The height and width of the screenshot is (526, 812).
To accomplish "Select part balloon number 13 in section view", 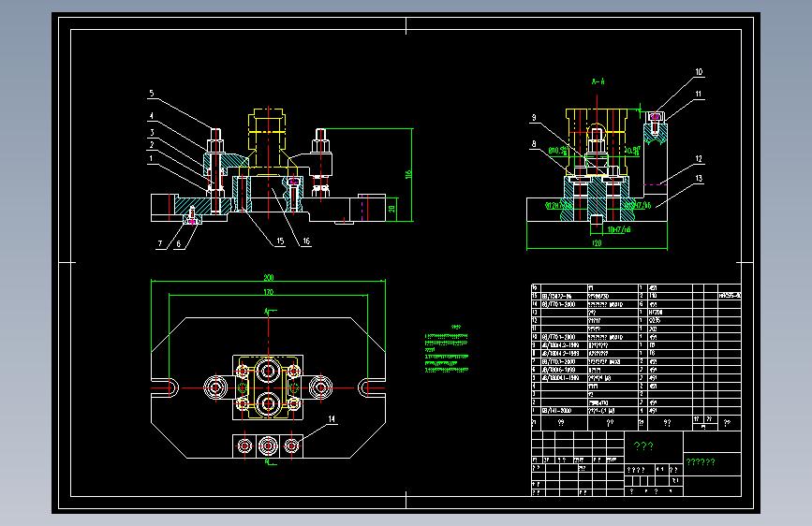I will (699, 178).
